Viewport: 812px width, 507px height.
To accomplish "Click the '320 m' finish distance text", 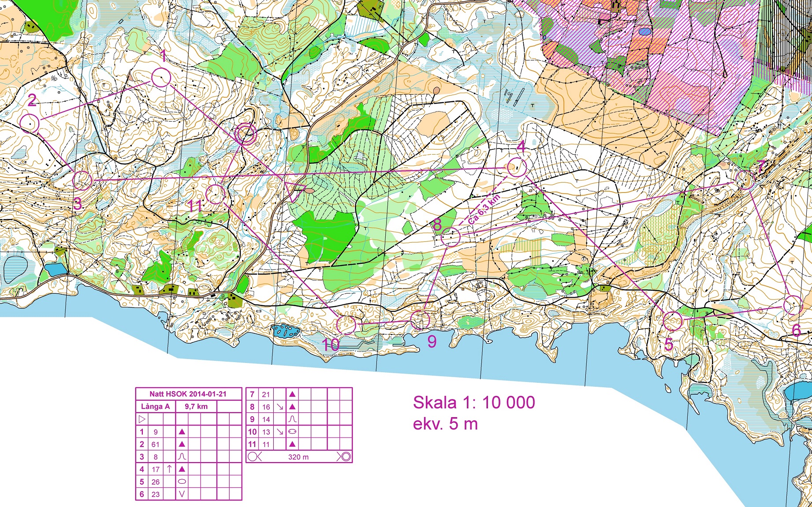I will 298,457.
